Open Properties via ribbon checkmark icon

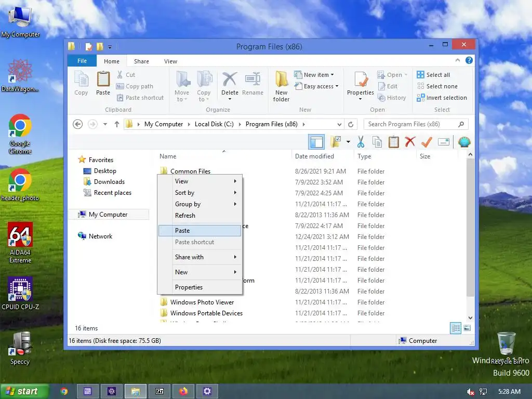(361, 80)
